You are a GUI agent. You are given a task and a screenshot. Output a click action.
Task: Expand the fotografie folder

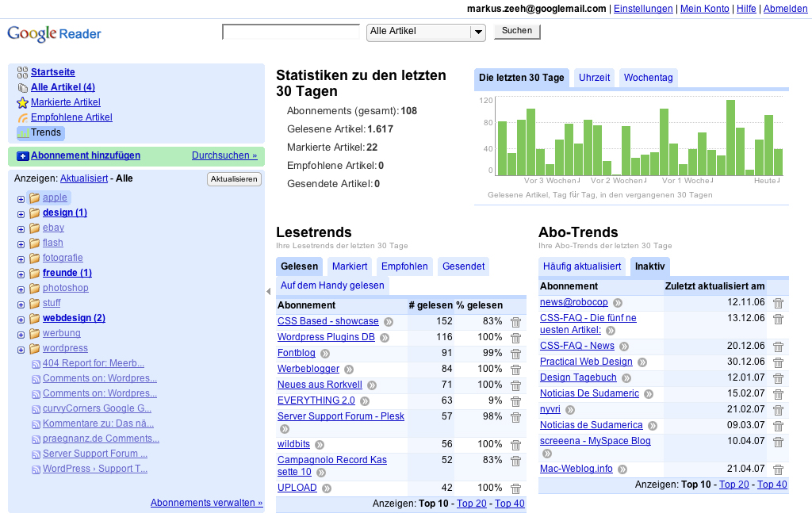[21, 259]
